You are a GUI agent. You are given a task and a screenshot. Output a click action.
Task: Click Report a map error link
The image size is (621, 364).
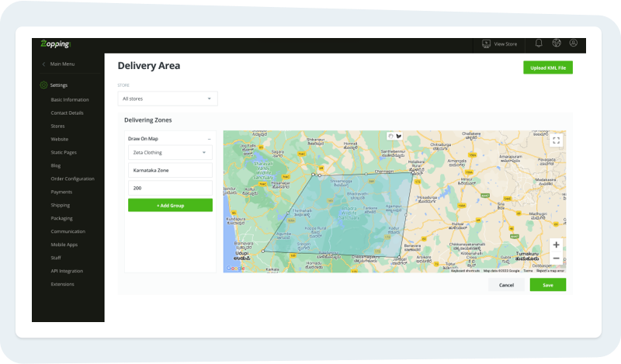click(x=550, y=271)
